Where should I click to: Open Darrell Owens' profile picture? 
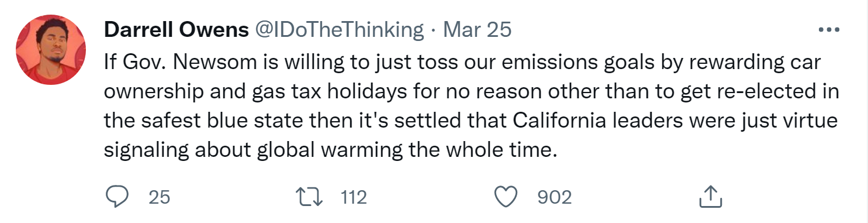[51, 50]
